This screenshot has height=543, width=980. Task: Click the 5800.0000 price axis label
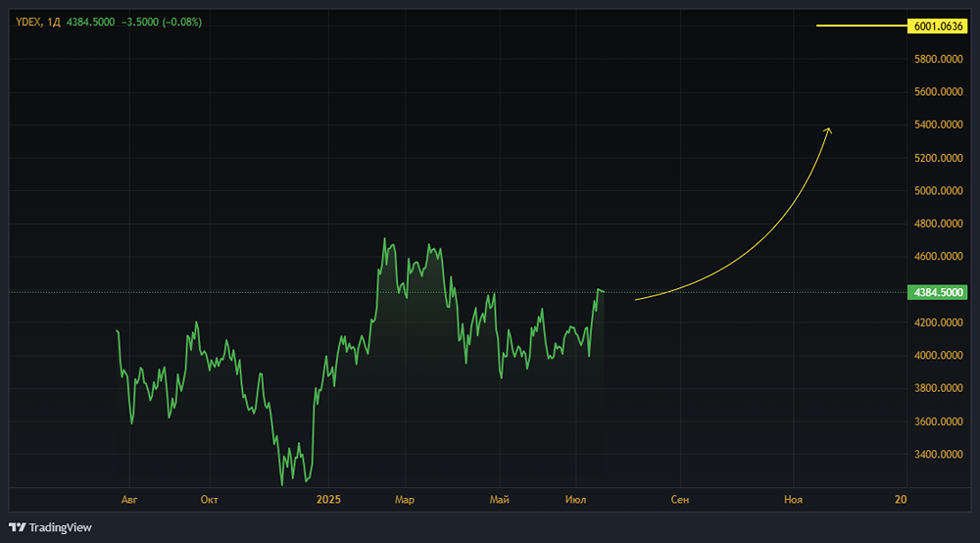pyautogui.click(x=938, y=59)
